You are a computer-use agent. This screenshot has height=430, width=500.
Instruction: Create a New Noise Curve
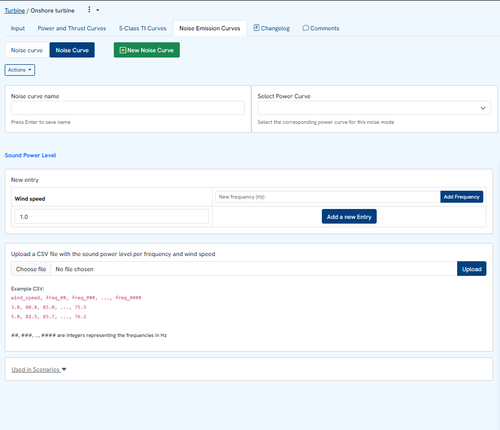(147, 50)
